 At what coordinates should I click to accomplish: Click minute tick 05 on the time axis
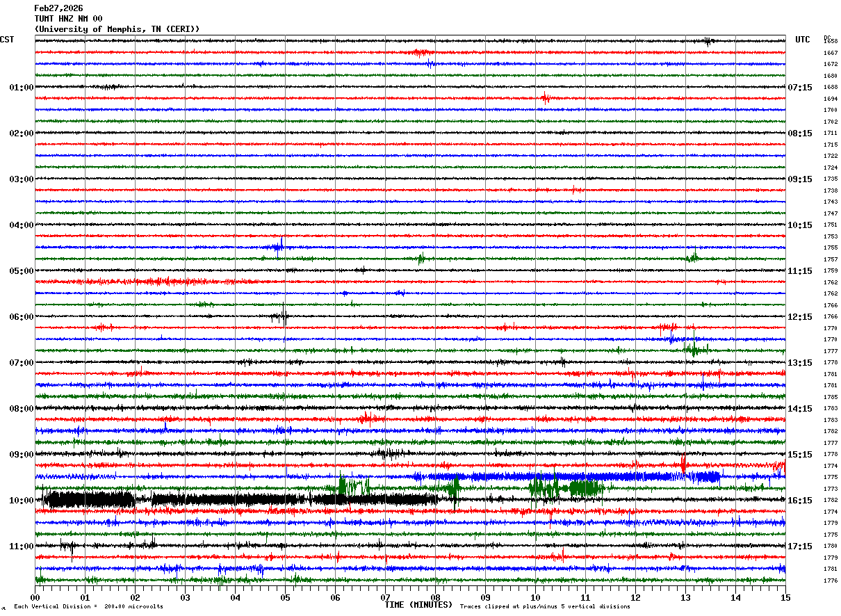coord(285,597)
